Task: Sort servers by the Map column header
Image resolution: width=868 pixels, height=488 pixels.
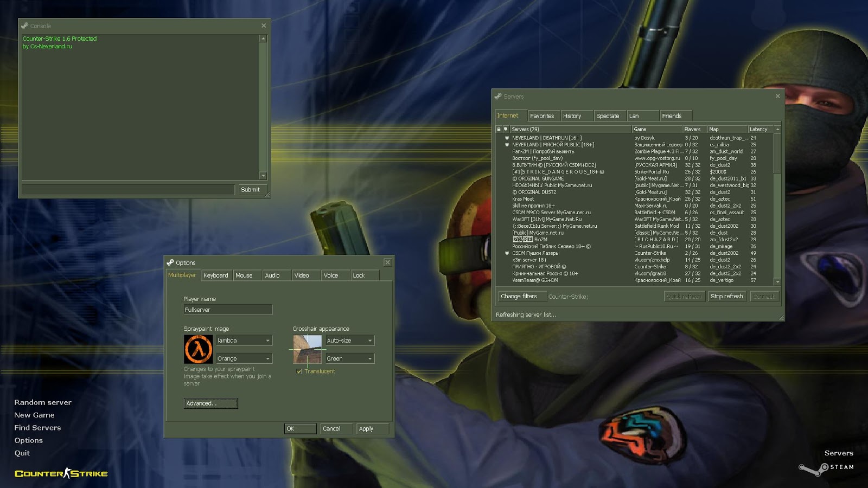Action: point(727,130)
